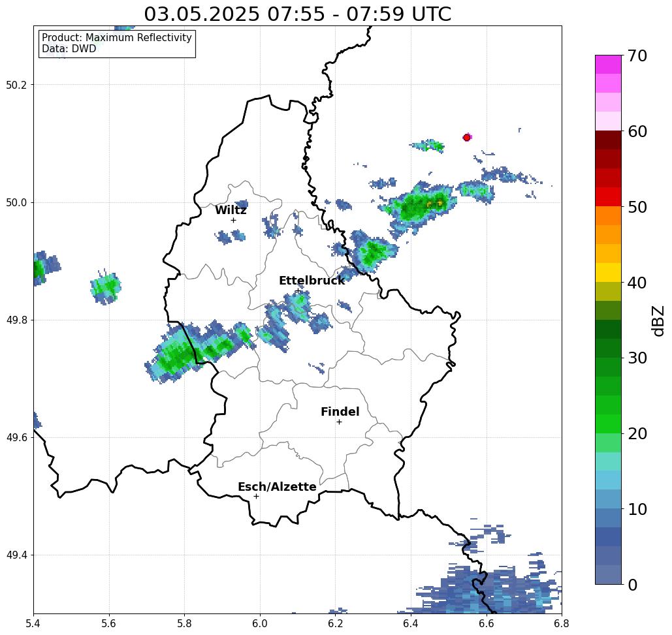This screenshot has height=635, width=672.
Task: Click the longitude 6.4 axis label
Action: point(411,624)
